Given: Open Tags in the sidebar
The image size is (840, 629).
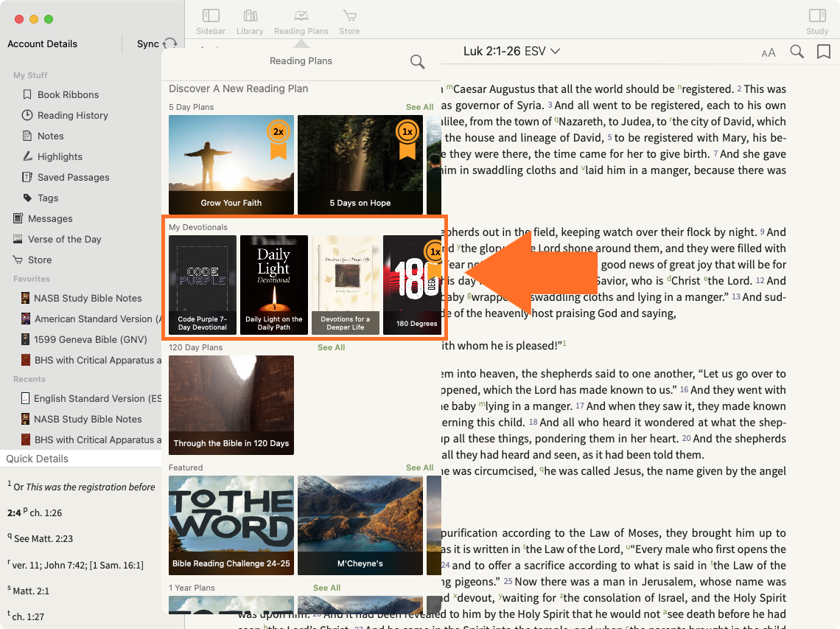Looking at the screenshot, I should coord(48,198).
